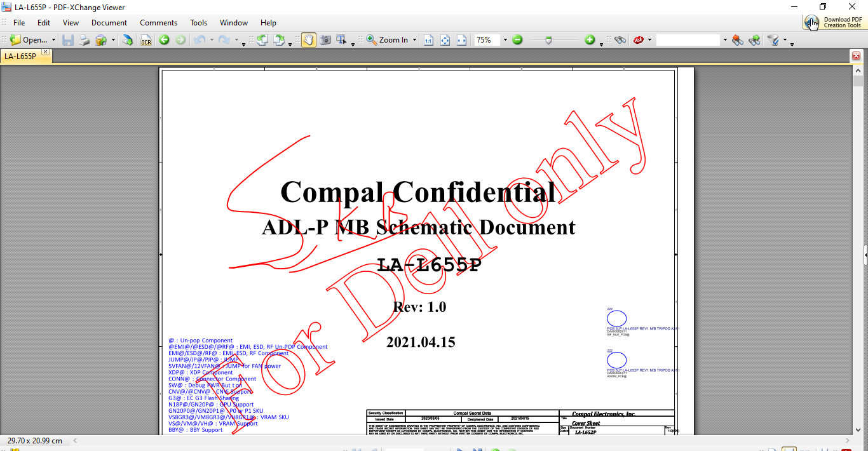Open the View menu
Image resolution: width=868 pixels, height=451 pixels.
coord(71,23)
